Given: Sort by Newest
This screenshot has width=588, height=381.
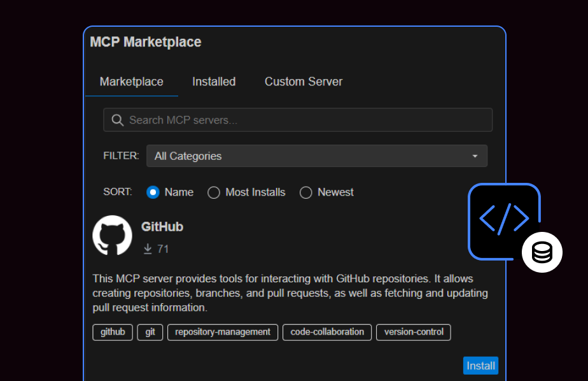Looking at the screenshot, I should click(305, 192).
